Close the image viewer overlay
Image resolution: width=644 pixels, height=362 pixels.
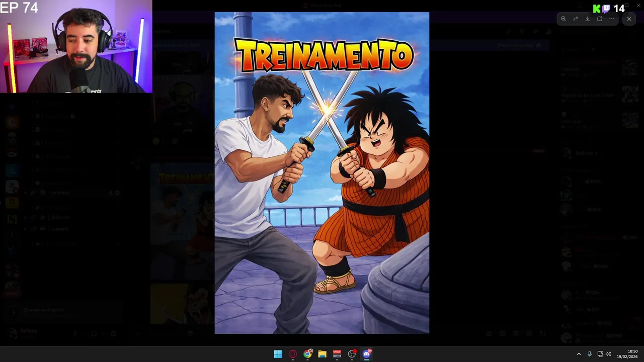point(629,19)
